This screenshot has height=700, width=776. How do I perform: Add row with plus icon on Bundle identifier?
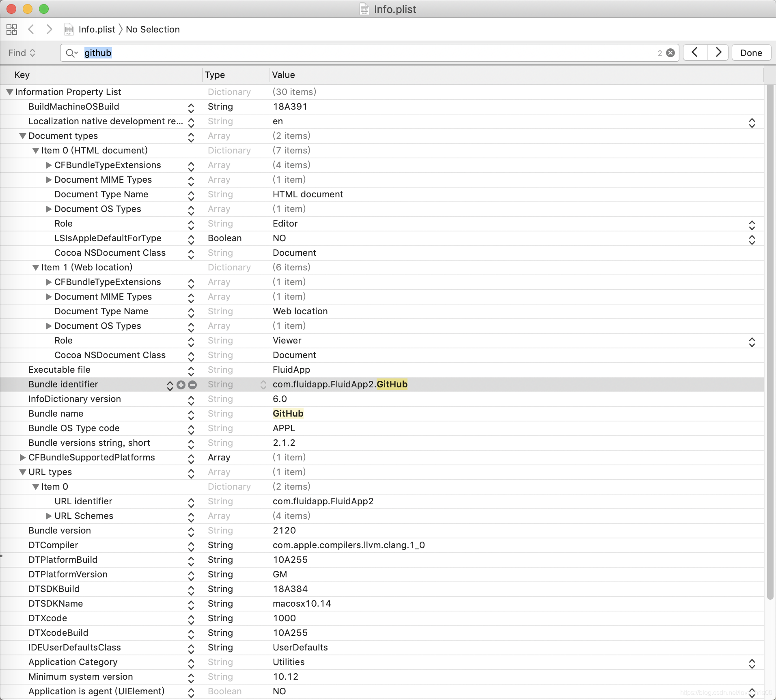pos(181,385)
